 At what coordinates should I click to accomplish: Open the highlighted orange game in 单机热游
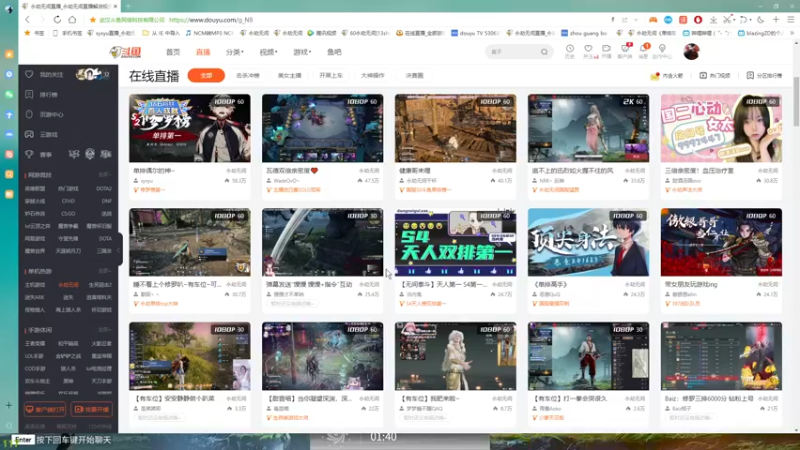[68, 285]
